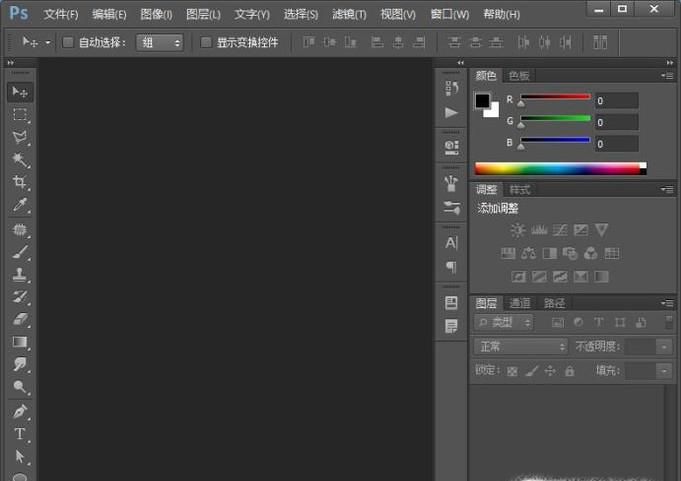Open the 正常 blend mode dropdown
Screen dimensions: 681x481
(520, 346)
